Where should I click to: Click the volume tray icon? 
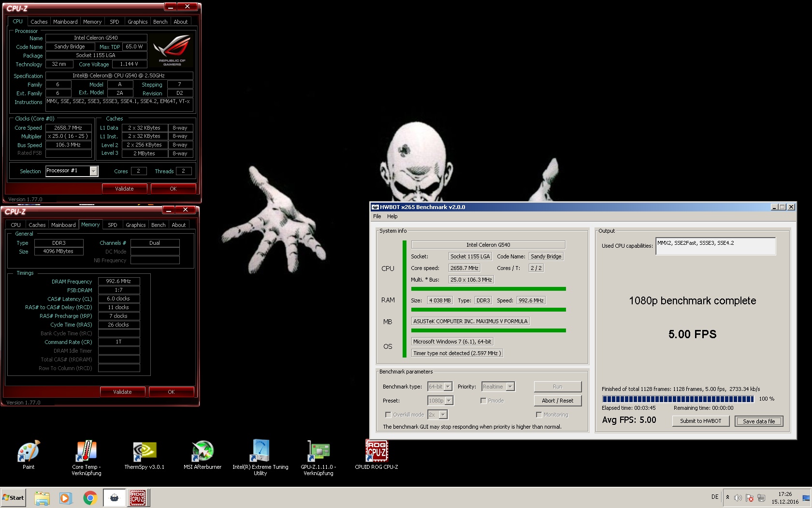tap(738, 498)
